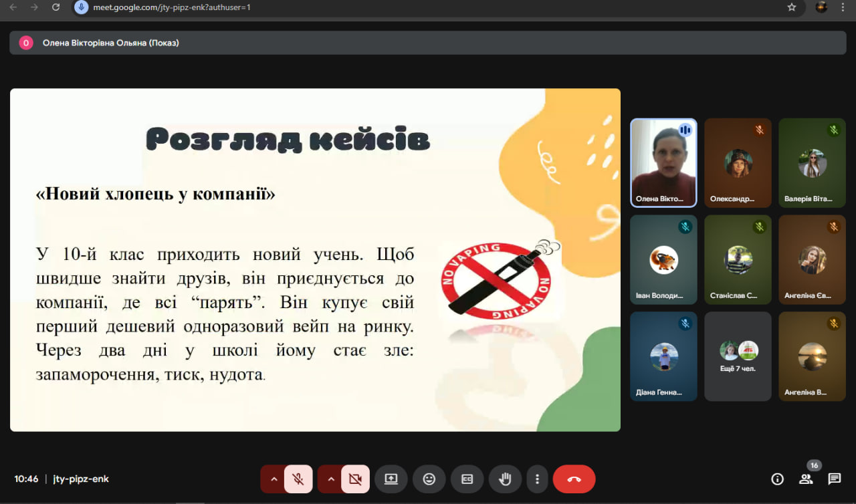Select Олена Вікто... video tile

click(663, 163)
